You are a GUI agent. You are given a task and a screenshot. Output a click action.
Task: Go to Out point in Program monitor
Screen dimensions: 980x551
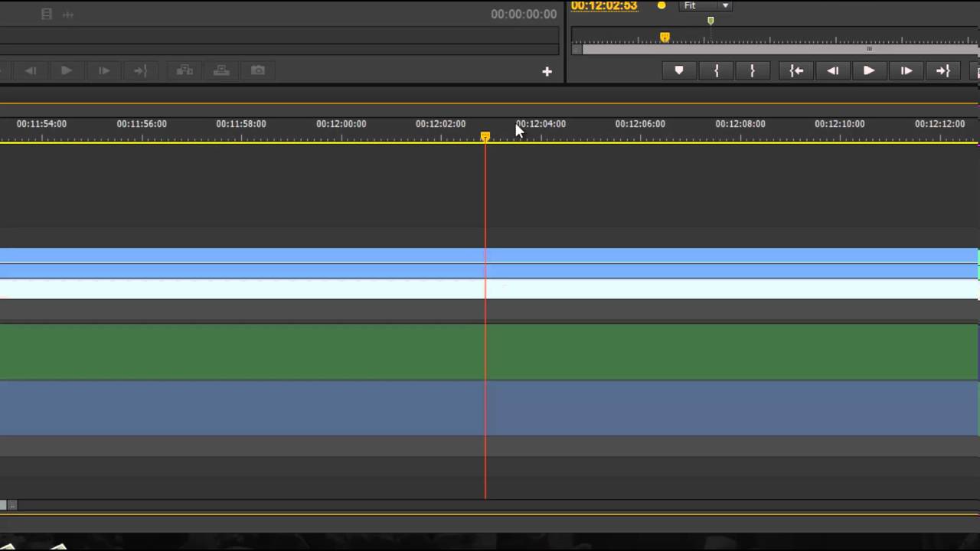tap(942, 70)
